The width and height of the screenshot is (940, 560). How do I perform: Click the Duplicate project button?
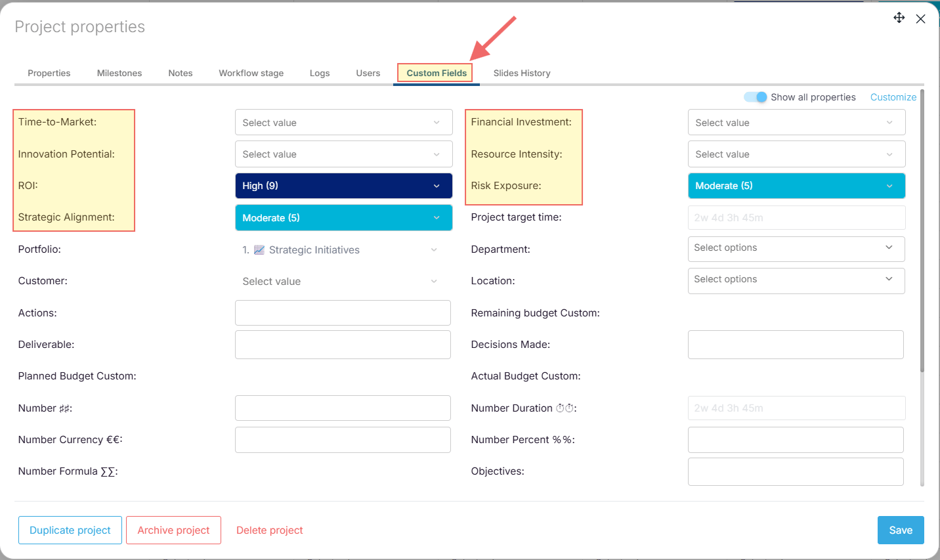pos(70,530)
